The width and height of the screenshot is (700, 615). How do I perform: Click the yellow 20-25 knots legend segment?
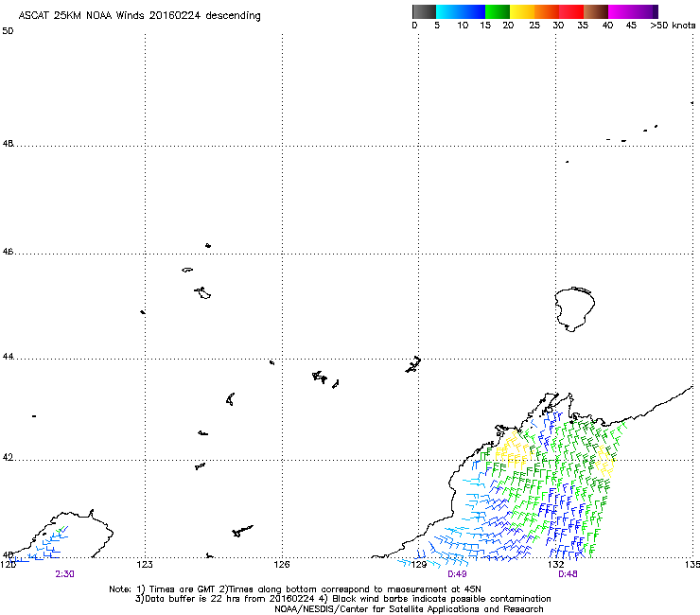click(x=522, y=11)
